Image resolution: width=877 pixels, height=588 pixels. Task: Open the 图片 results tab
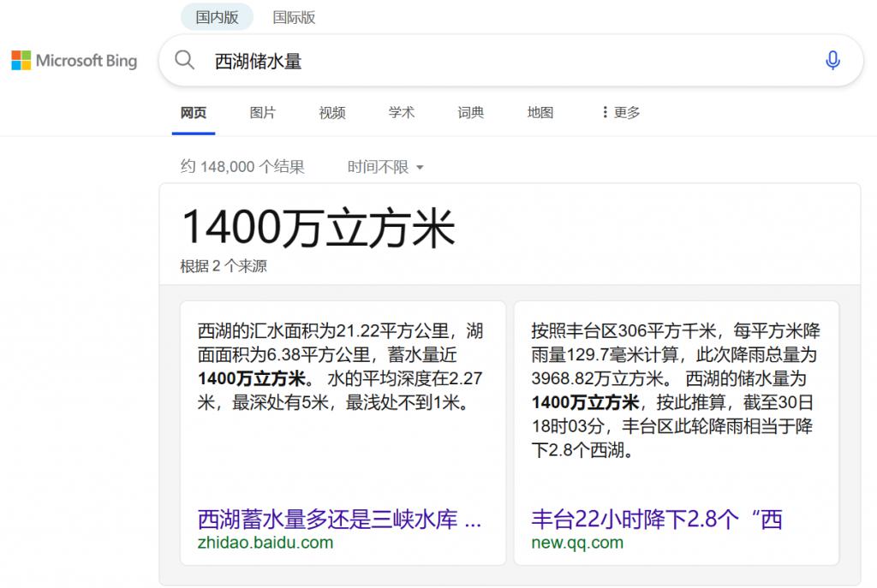(x=263, y=112)
